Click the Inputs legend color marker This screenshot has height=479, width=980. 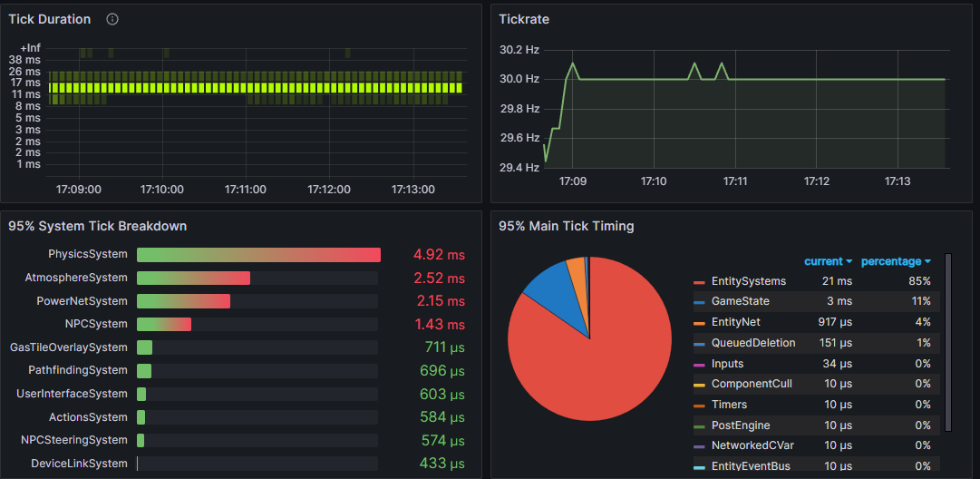(699, 364)
